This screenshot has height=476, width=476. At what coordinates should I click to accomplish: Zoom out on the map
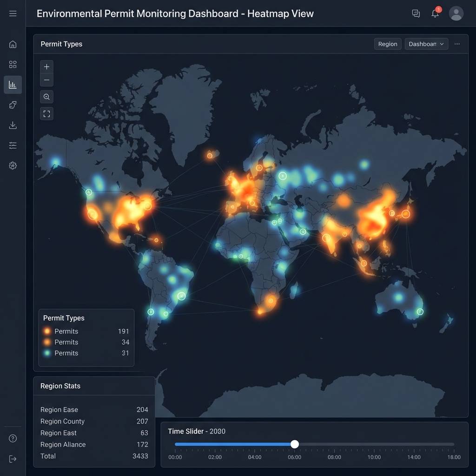coord(47,80)
